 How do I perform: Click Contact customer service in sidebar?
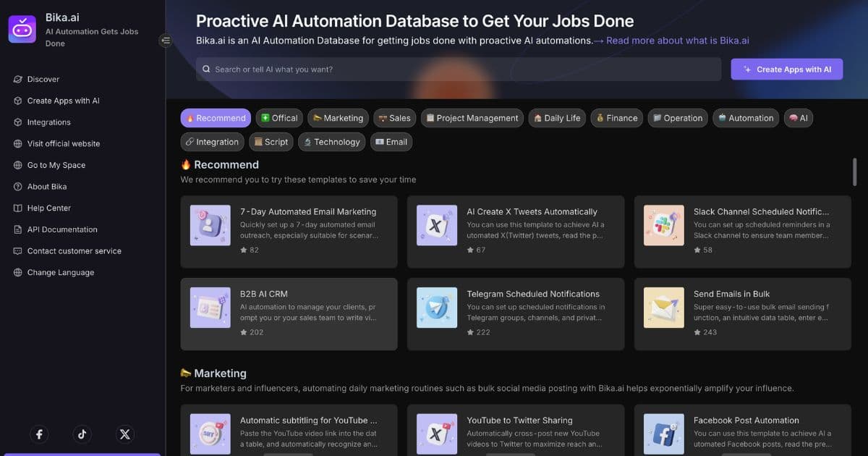75,251
